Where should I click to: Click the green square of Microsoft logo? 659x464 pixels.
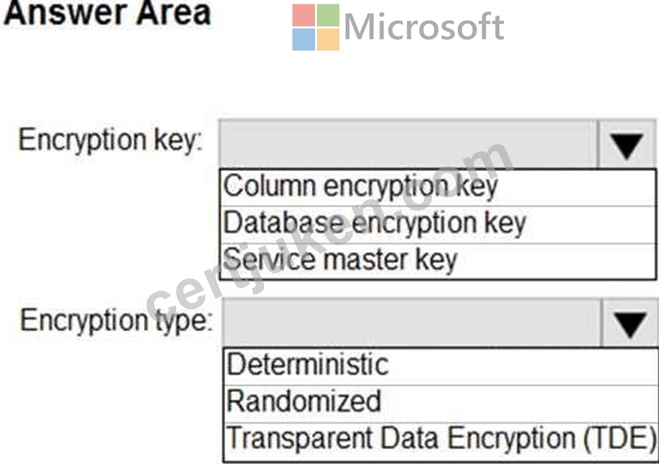(x=328, y=15)
